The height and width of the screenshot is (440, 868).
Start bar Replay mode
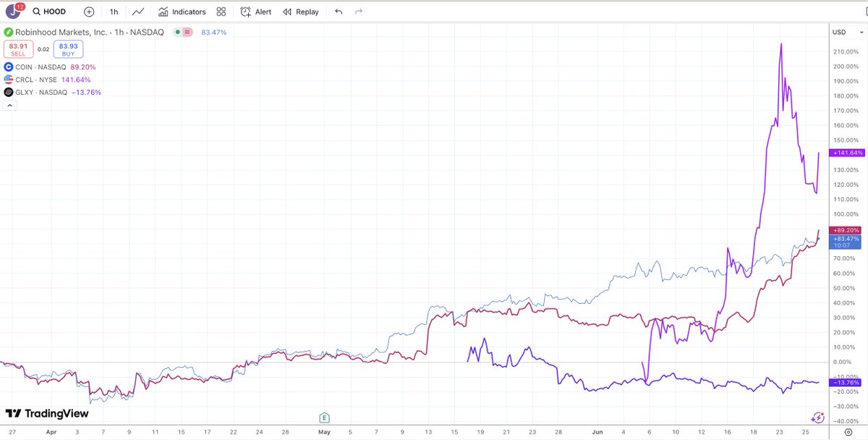point(301,12)
